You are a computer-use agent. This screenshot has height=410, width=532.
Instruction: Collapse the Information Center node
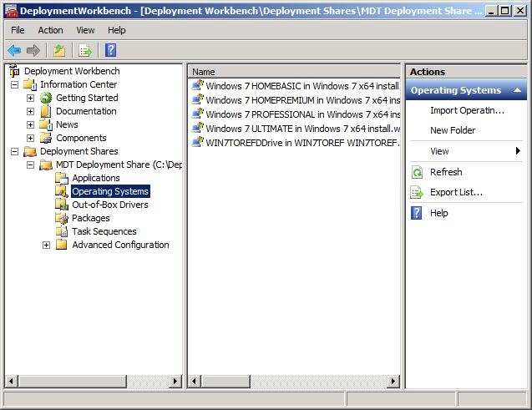click(14, 84)
